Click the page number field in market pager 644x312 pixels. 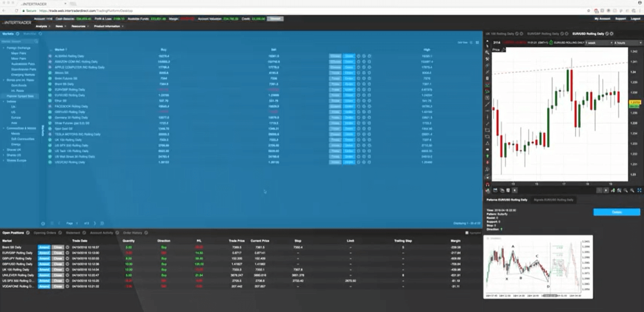coord(78,223)
